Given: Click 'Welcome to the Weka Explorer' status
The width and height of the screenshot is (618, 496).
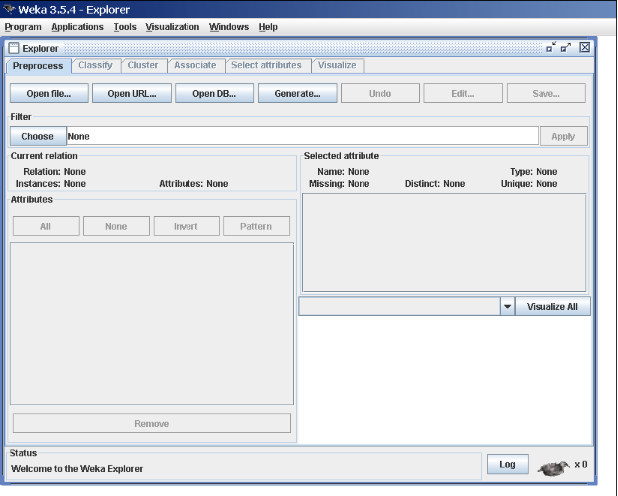Looking at the screenshot, I should pos(77,468).
